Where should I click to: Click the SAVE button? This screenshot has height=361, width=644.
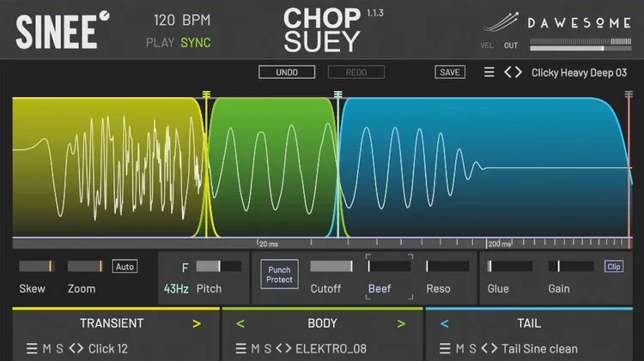pyautogui.click(x=450, y=72)
